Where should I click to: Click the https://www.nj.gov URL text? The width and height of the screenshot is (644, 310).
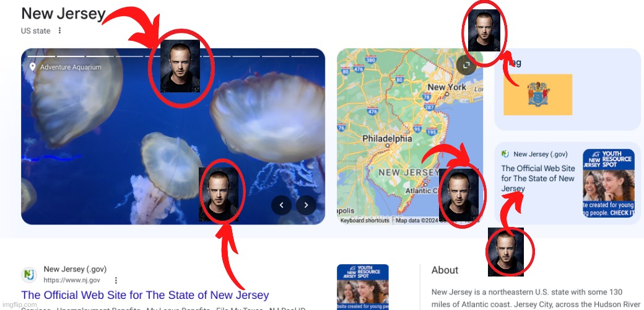pos(72,280)
